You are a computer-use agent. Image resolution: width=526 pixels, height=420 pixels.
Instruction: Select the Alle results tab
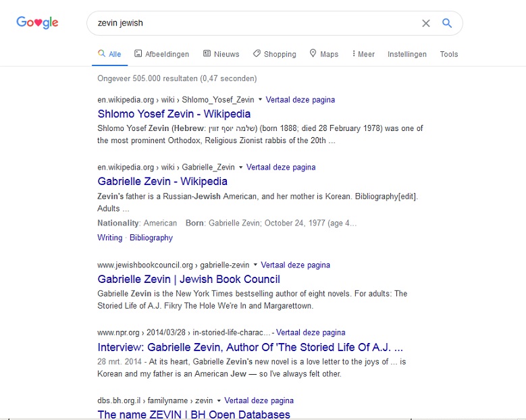click(x=109, y=54)
